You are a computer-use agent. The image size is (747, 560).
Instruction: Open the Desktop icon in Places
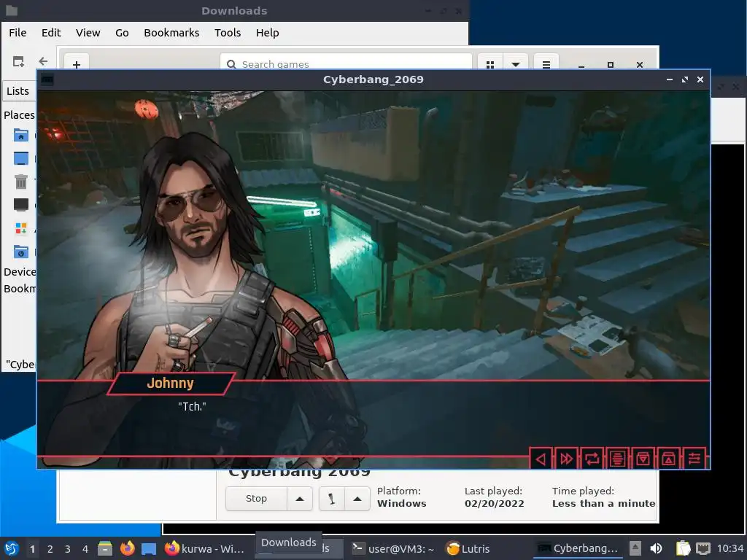click(x=21, y=158)
